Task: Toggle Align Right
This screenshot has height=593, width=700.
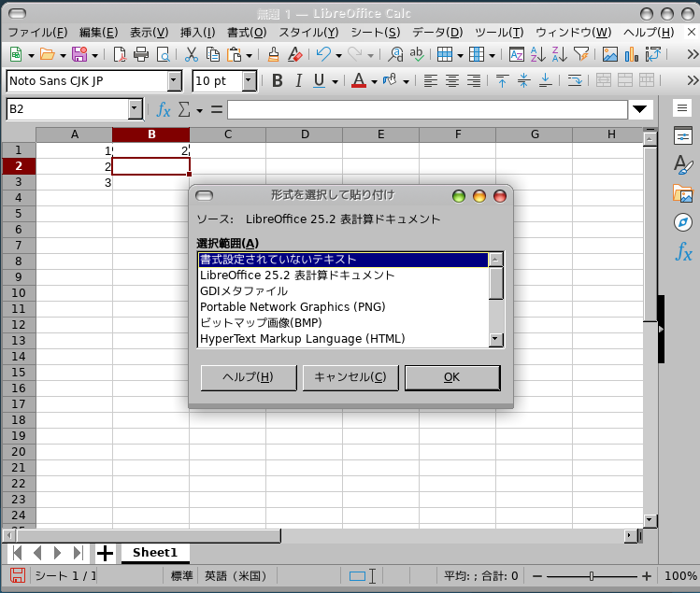Action: [x=474, y=80]
